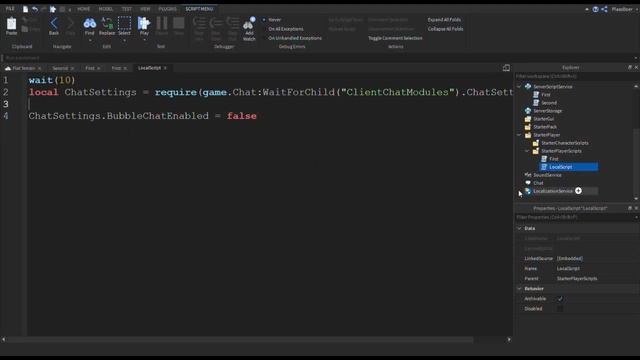Click the Select dashed-rectangle icon

point(124,23)
